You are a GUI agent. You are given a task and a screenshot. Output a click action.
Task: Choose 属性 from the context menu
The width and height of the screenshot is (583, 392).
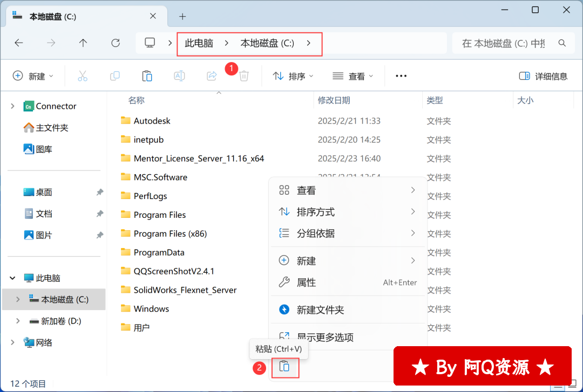tap(348, 283)
